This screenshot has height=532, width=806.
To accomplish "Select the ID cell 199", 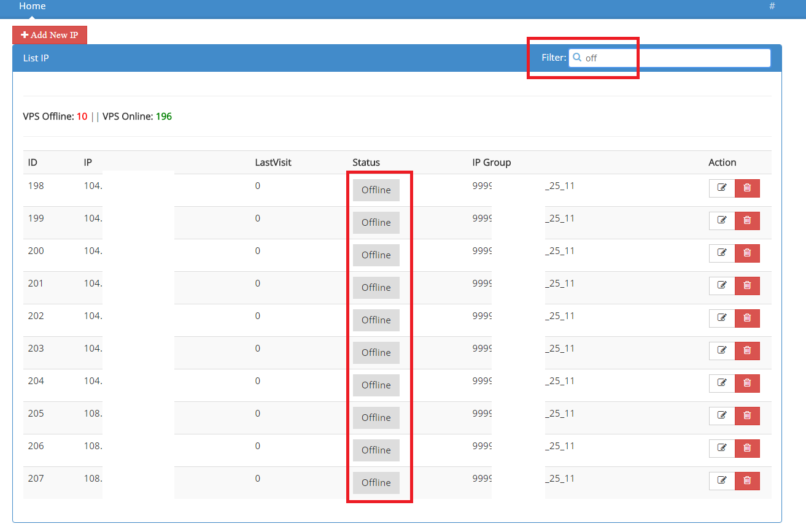I will [x=36, y=218].
